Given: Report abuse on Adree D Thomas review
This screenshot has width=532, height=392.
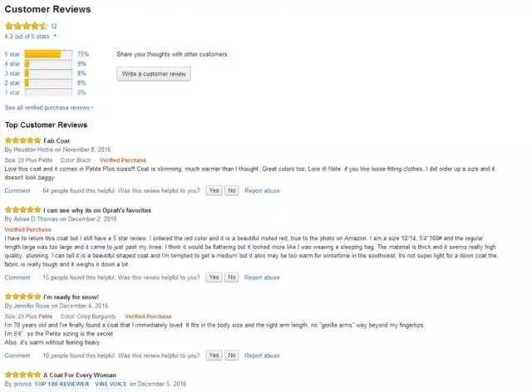Looking at the screenshot, I should pos(262,277).
